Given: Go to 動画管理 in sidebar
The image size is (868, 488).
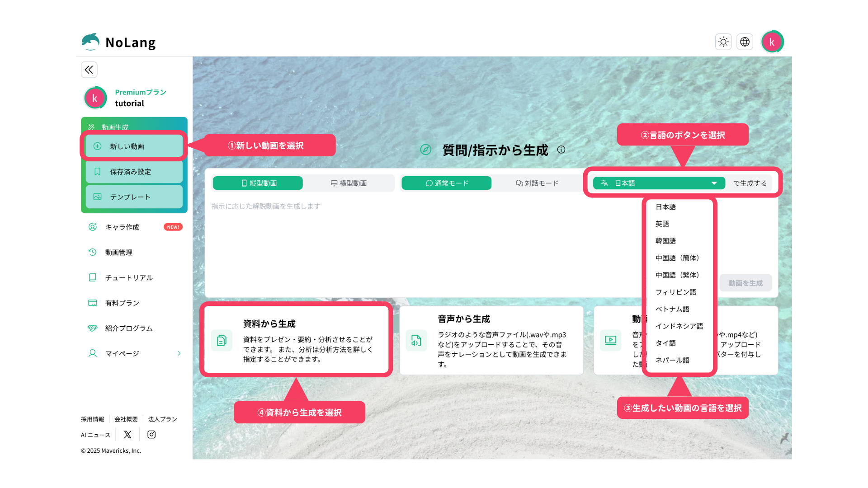Looking at the screenshot, I should pos(119,252).
